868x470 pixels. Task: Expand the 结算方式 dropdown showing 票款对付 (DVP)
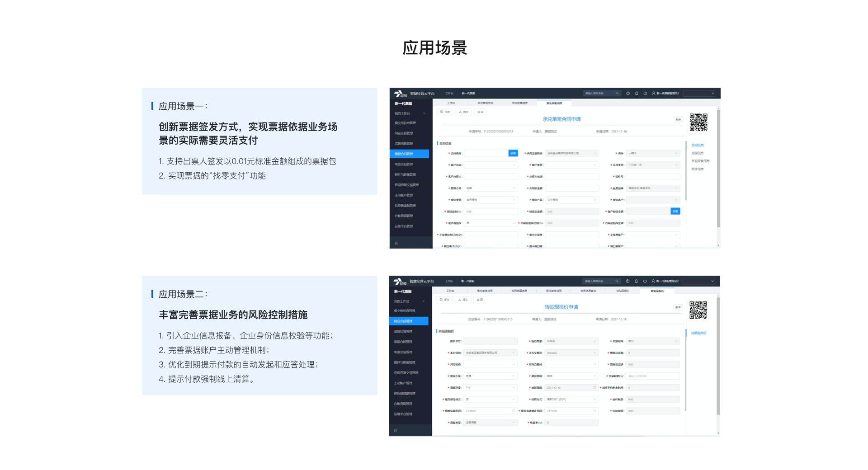point(571,399)
